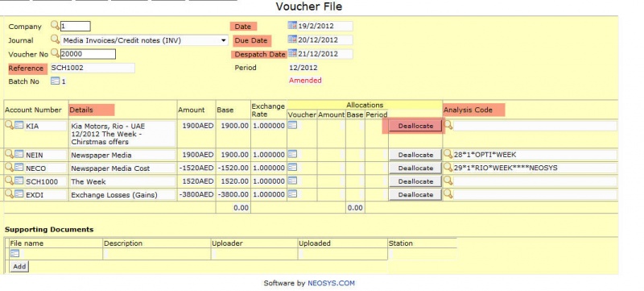The width and height of the screenshot is (644, 291).
Task: Open the list icon beside the NEIN account
Action: 19,154
